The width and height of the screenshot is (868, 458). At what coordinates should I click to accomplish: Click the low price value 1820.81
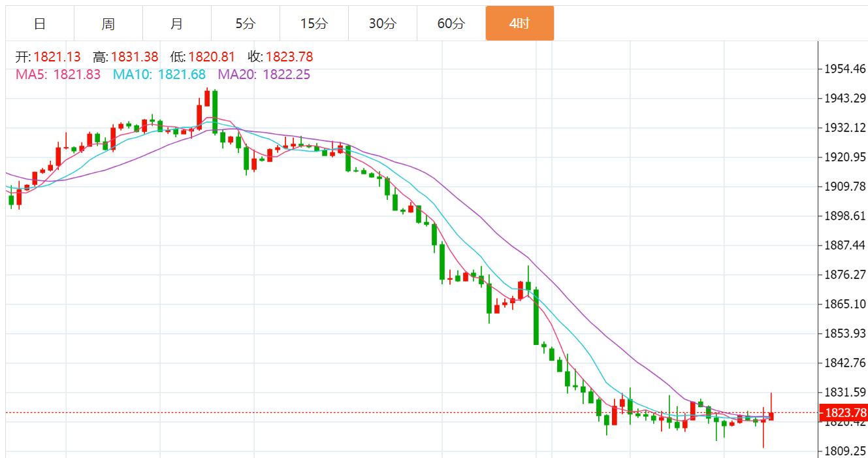pos(212,57)
